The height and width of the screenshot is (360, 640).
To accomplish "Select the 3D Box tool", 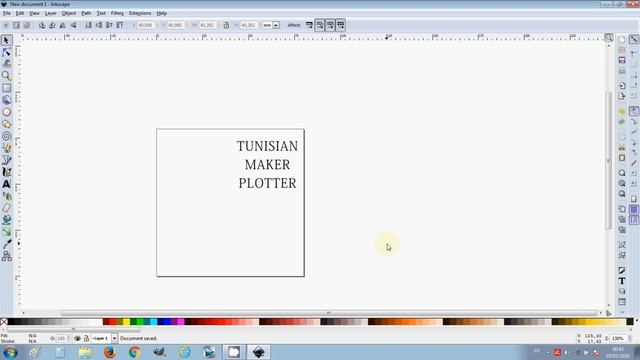I will 6,100.
